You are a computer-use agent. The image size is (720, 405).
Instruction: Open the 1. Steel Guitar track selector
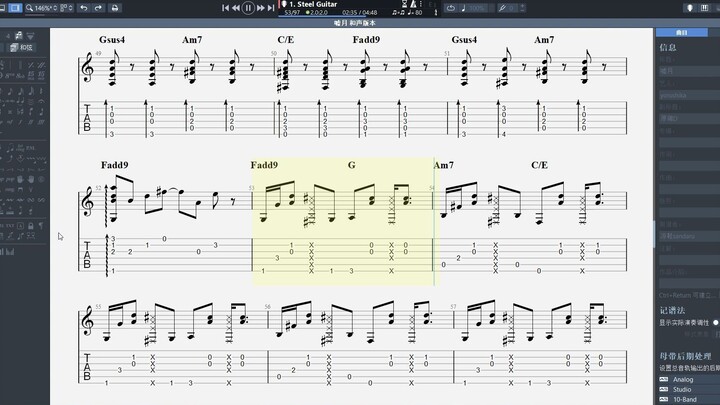[x=320, y=4]
